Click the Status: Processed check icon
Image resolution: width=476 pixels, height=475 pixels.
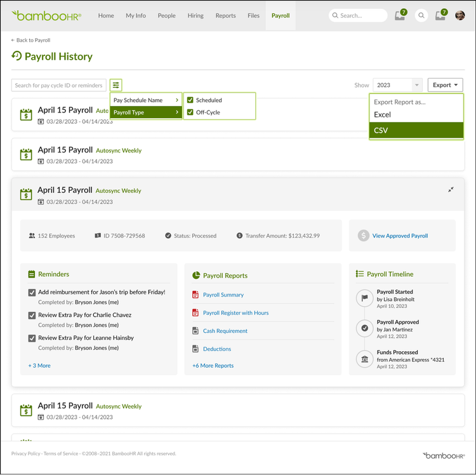point(168,236)
